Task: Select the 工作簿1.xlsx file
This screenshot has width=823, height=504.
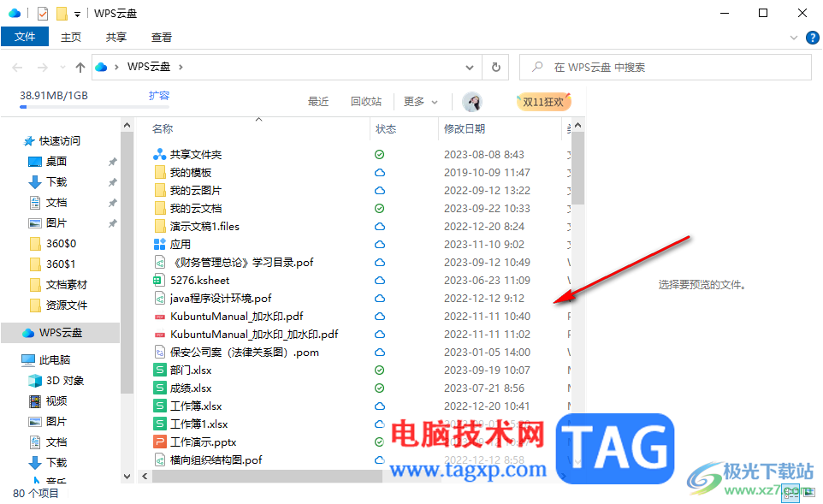Action: pos(198,424)
